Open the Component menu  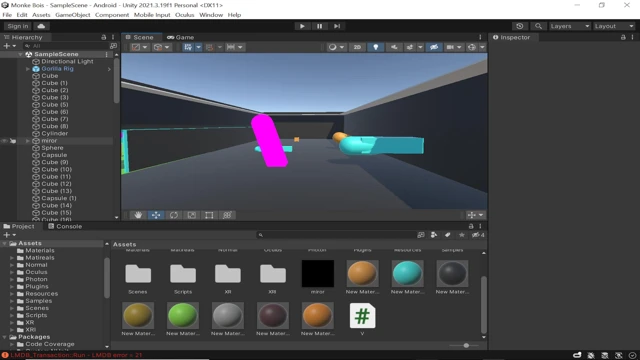point(112,15)
